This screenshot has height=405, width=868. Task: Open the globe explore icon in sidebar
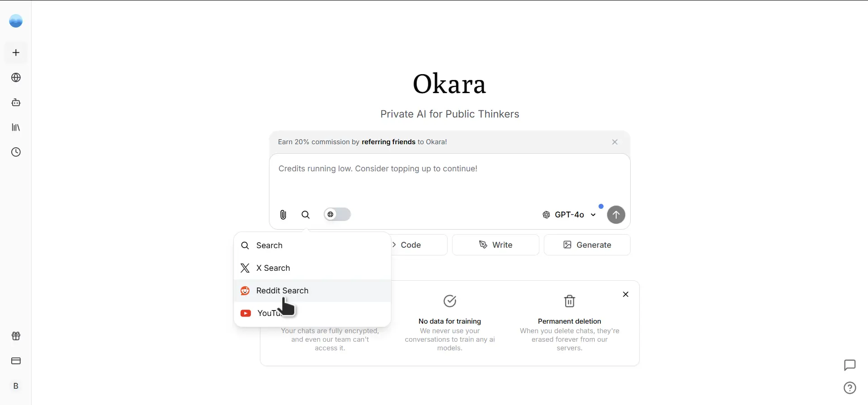tap(16, 77)
